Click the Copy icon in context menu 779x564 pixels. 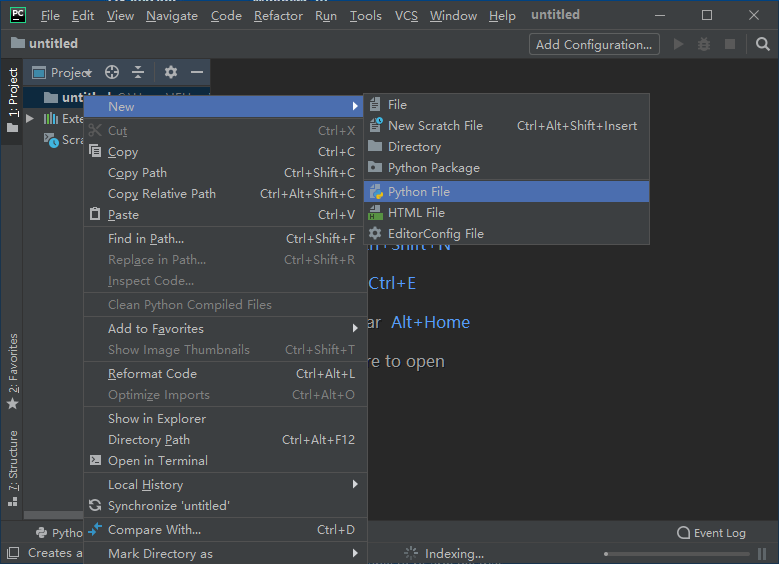click(95, 151)
